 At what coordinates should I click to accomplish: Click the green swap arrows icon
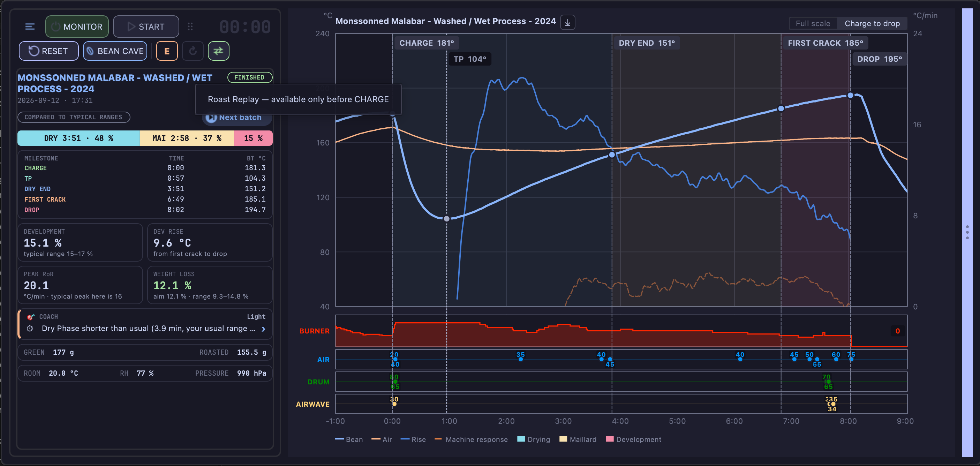click(x=218, y=51)
